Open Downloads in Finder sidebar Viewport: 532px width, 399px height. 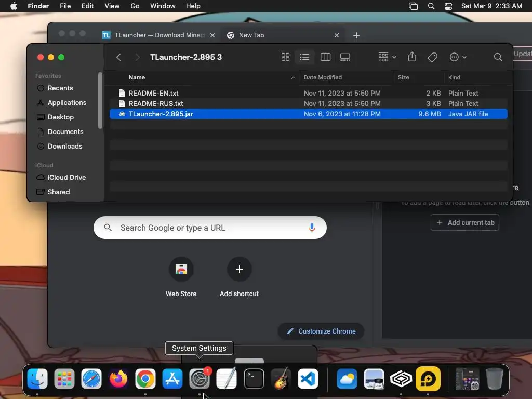65,147
